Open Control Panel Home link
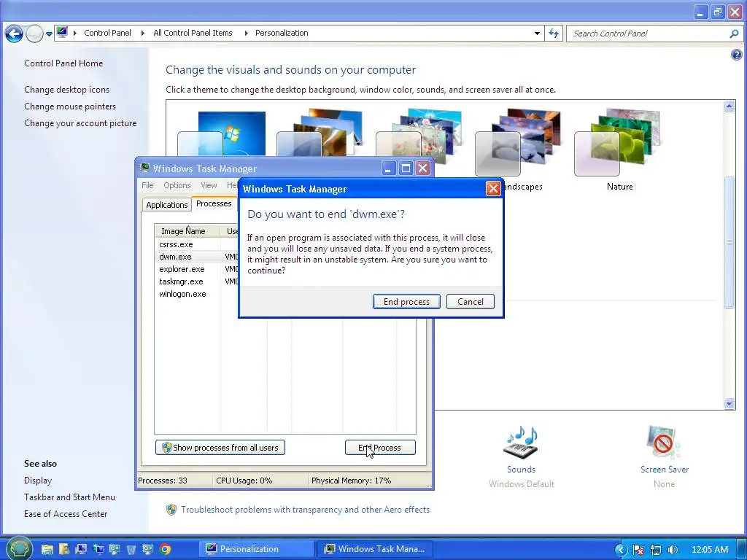Viewport: 747px width, 560px height. (x=63, y=63)
